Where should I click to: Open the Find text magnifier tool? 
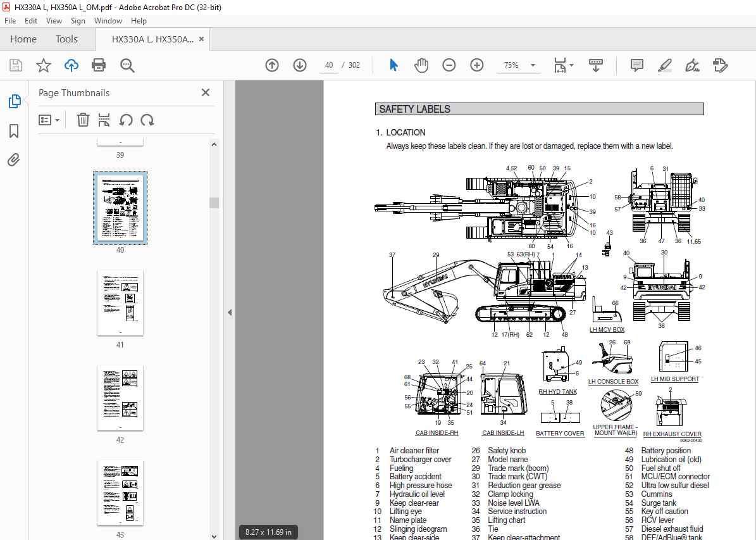point(127,65)
